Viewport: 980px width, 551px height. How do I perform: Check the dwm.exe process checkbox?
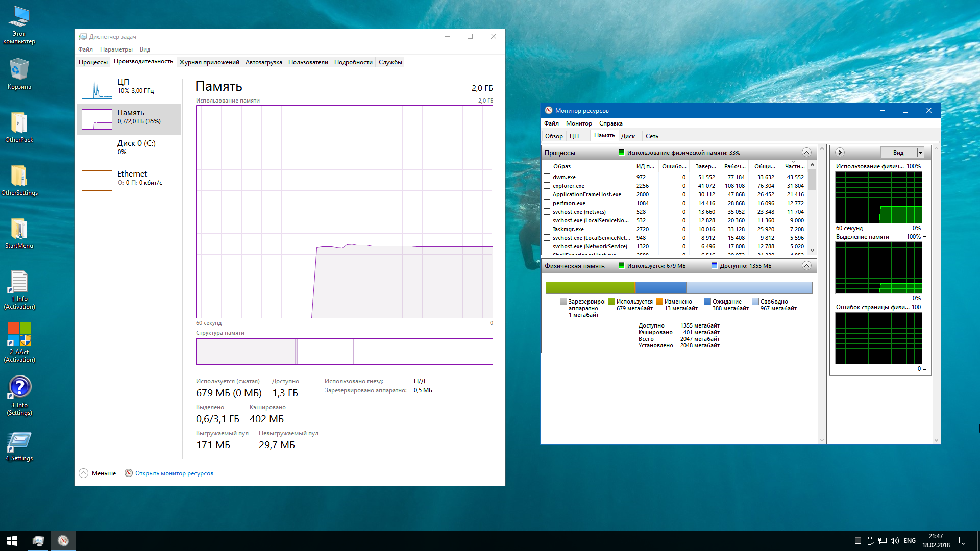(547, 177)
